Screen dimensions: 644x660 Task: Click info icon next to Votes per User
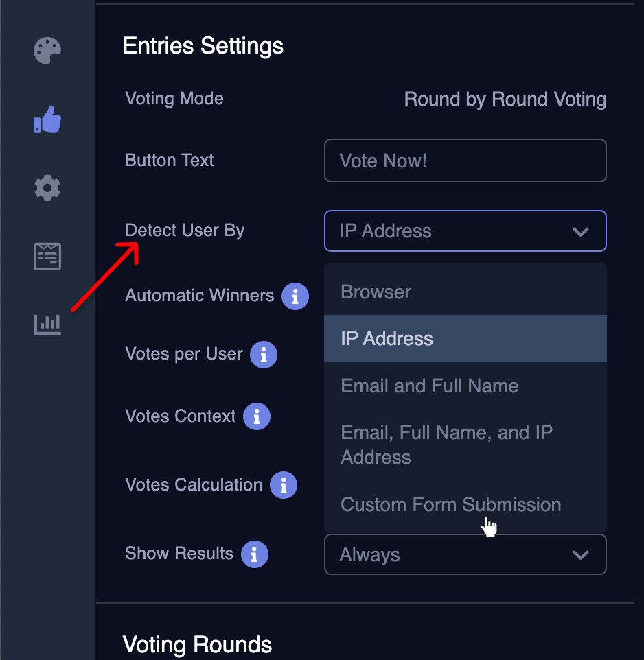(263, 355)
